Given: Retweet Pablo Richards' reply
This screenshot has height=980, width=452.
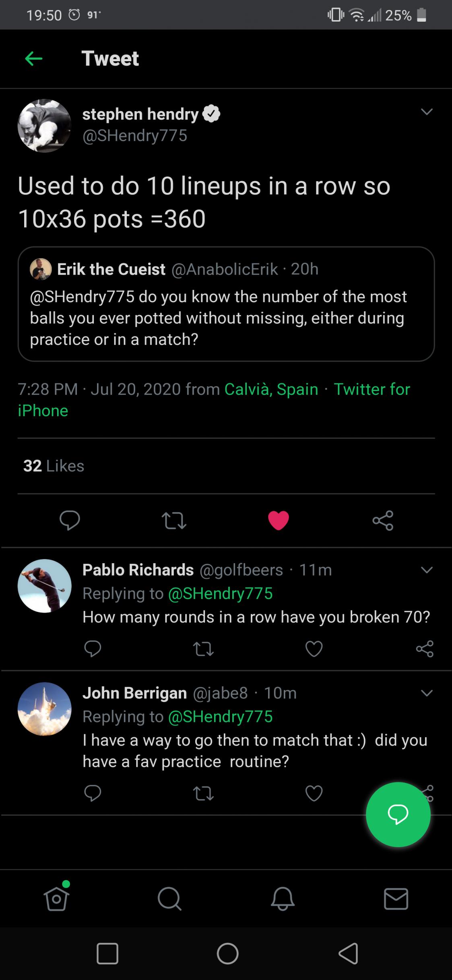Looking at the screenshot, I should click(x=204, y=649).
